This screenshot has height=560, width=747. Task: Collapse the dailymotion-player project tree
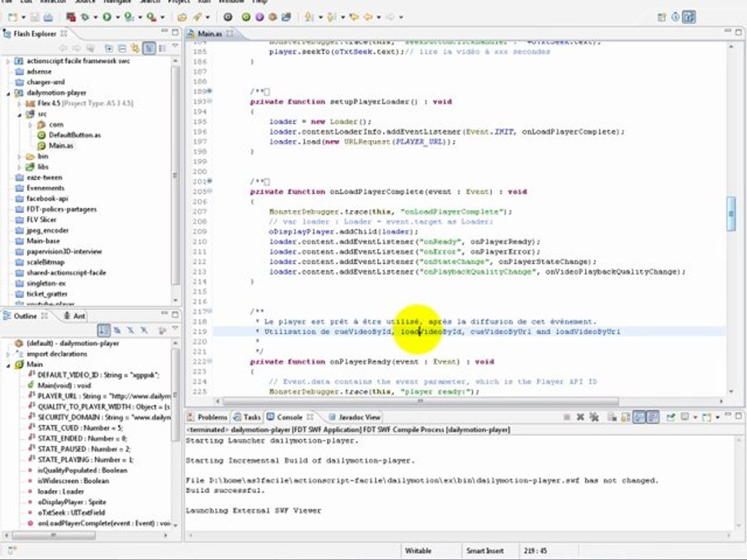point(9,93)
